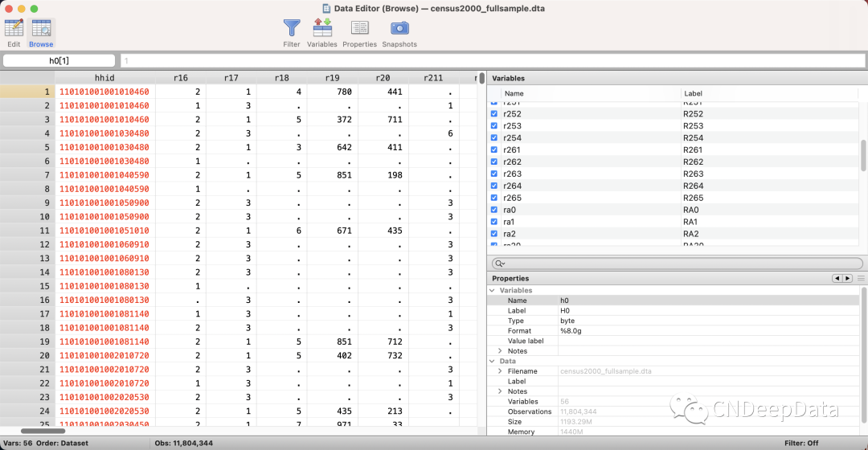This screenshot has width=868, height=450.
Task: Click the variables search field
Action: coord(677,264)
